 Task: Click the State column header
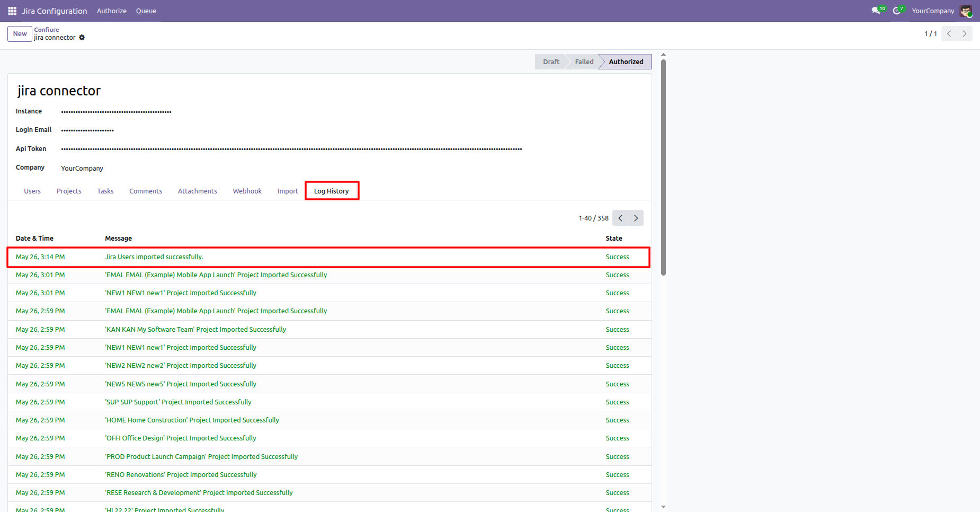(x=614, y=239)
